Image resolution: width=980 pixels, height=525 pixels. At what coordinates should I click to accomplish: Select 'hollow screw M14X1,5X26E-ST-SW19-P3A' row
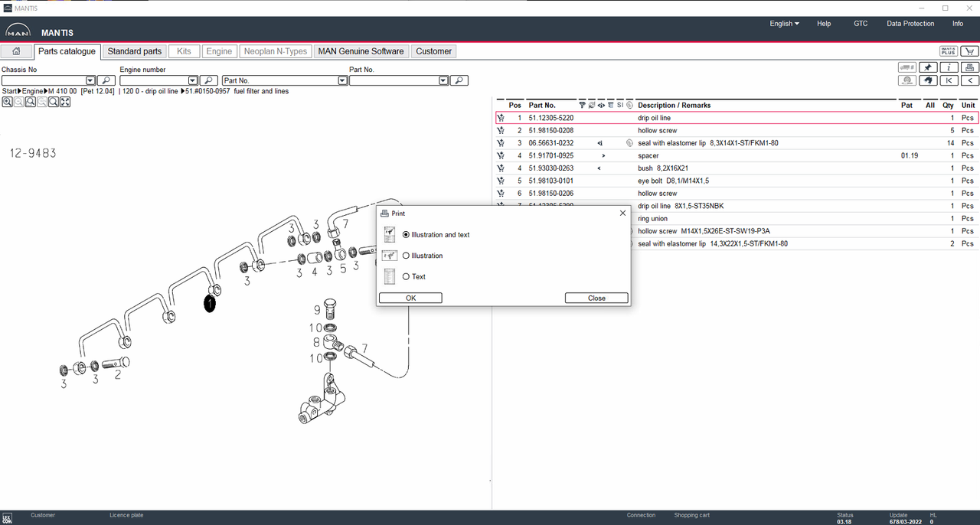pyautogui.click(x=704, y=231)
